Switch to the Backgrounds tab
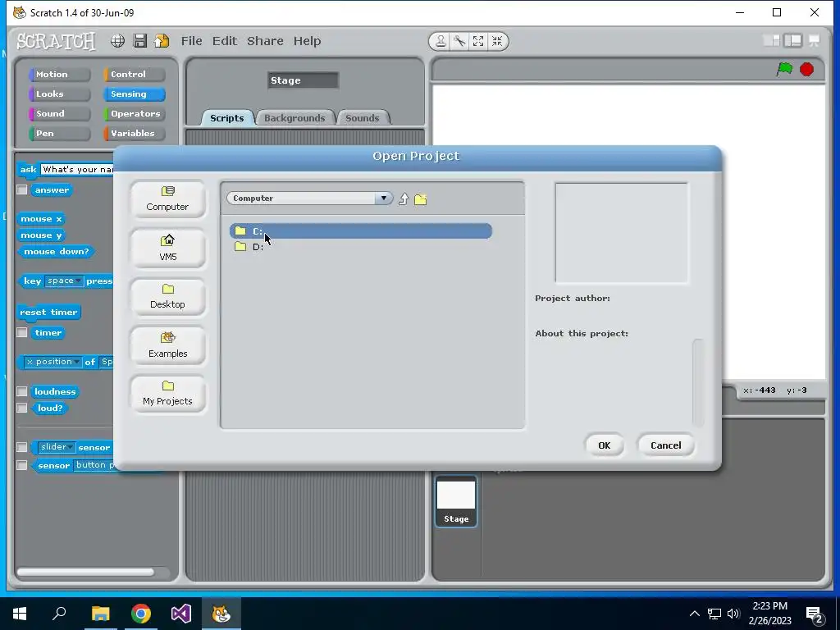Image resolution: width=840 pixels, height=630 pixels. pyautogui.click(x=294, y=118)
